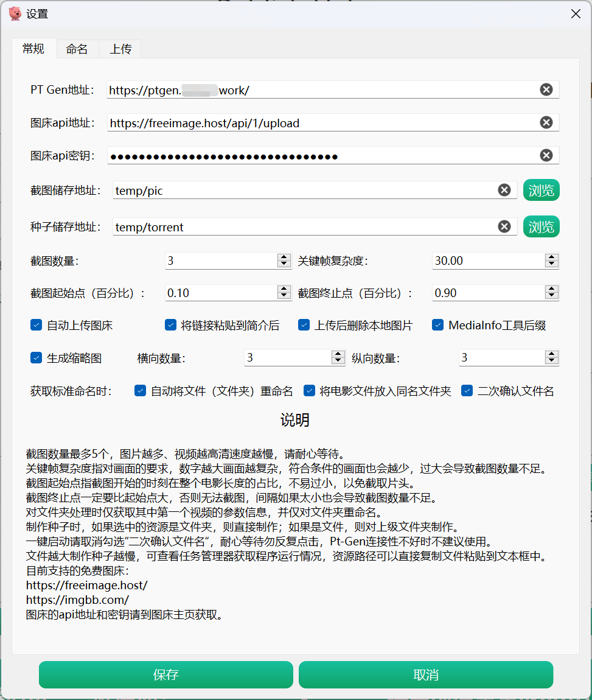Increase 横向数量 with up arrow

338,354
